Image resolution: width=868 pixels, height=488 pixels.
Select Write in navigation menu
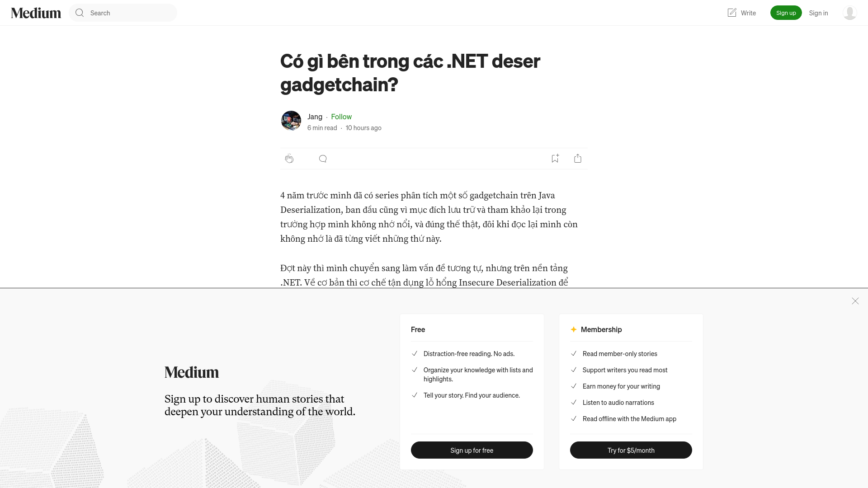point(741,13)
